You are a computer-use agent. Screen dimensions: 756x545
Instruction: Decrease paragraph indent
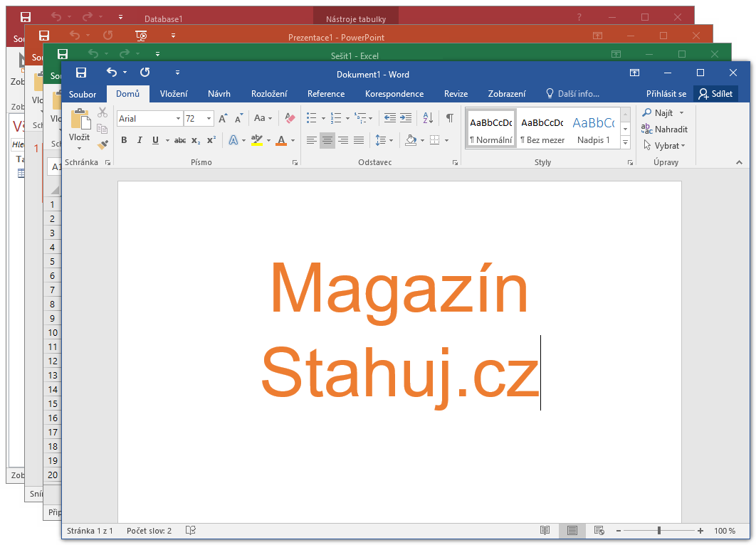click(389, 117)
